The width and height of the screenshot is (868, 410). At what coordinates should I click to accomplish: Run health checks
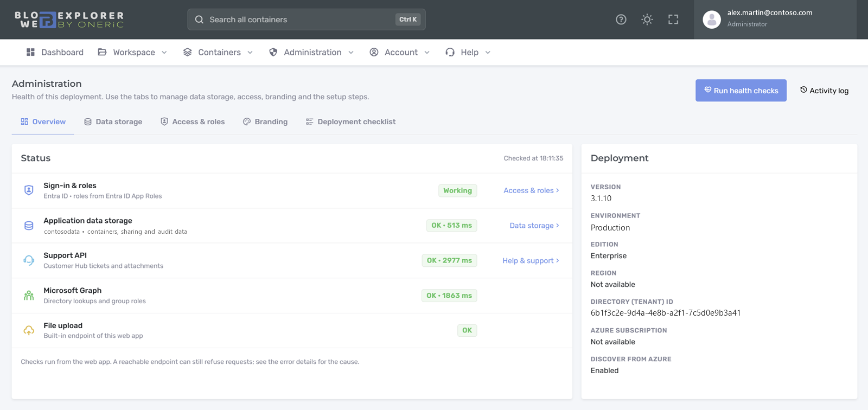coord(741,91)
